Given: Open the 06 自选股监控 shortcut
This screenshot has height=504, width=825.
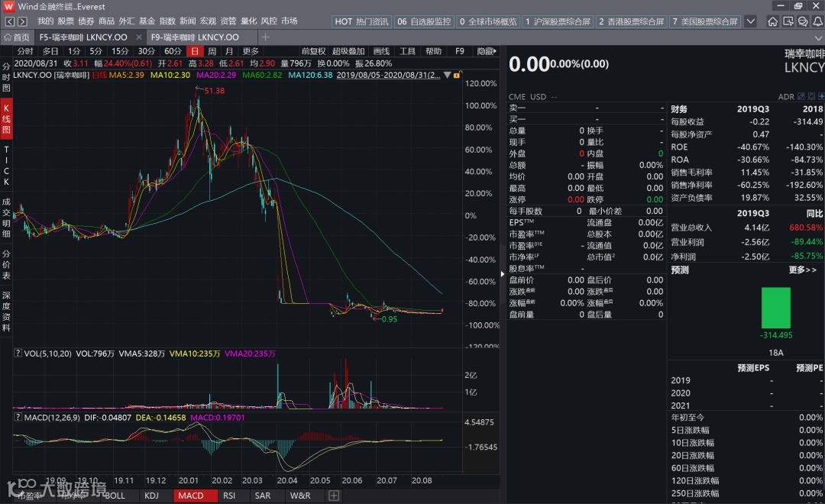Looking at the screenshot, I should point(424,21).
